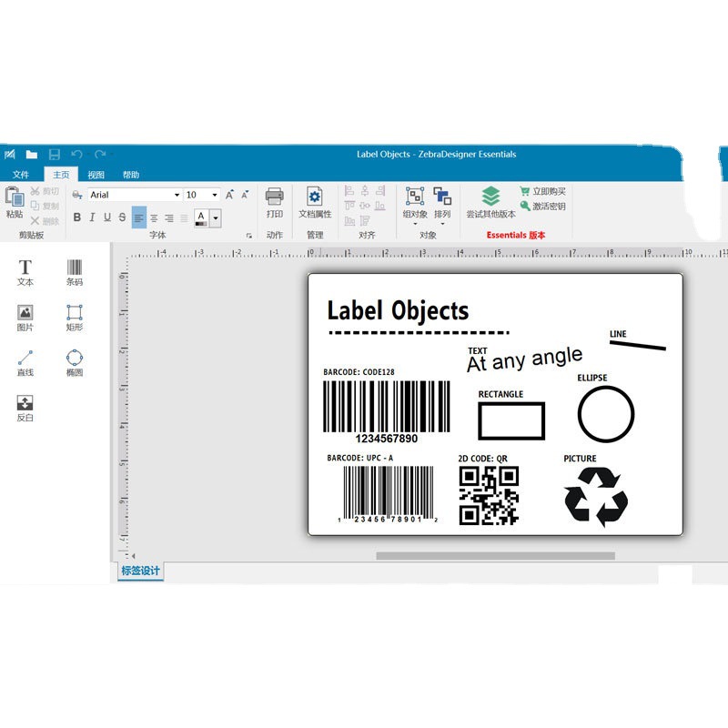Click Try Other Versions (尝试其他版本) layers icon
The width and height of the screenshot is (728, 728).
pyautogui.click(x=490, y=197)
